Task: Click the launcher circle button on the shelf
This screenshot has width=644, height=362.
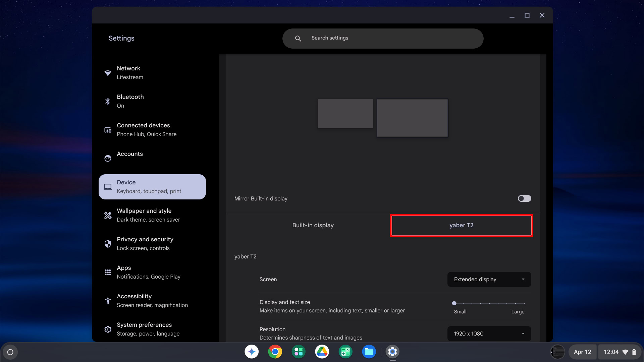Action: click(10, 352)
